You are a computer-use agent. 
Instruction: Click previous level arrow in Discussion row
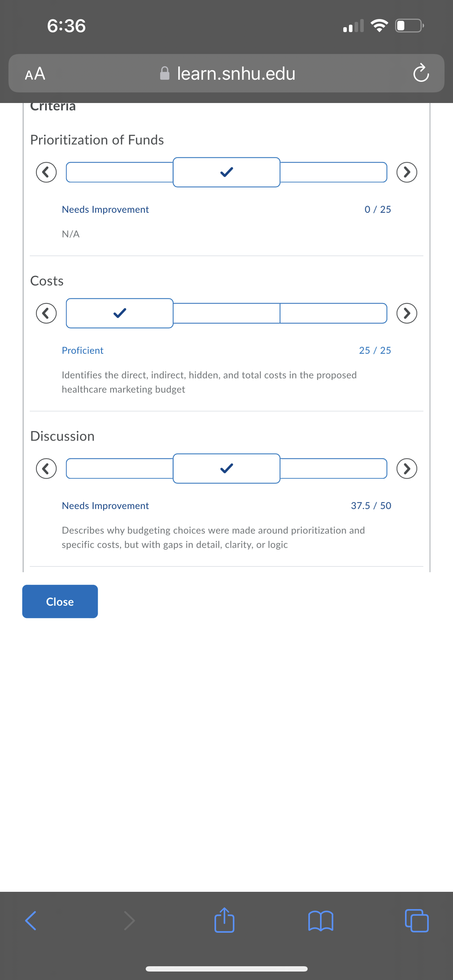[47, 468]
